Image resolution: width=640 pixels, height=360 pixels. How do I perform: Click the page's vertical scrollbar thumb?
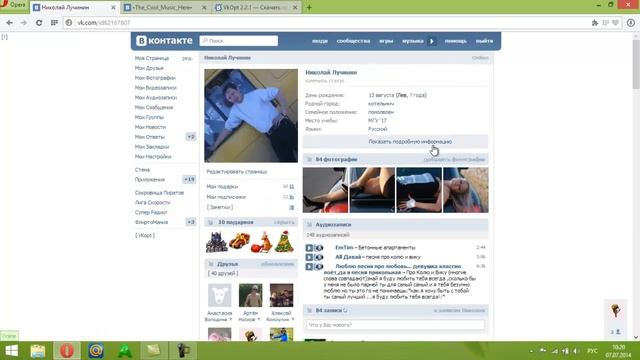tap(636, 63)
